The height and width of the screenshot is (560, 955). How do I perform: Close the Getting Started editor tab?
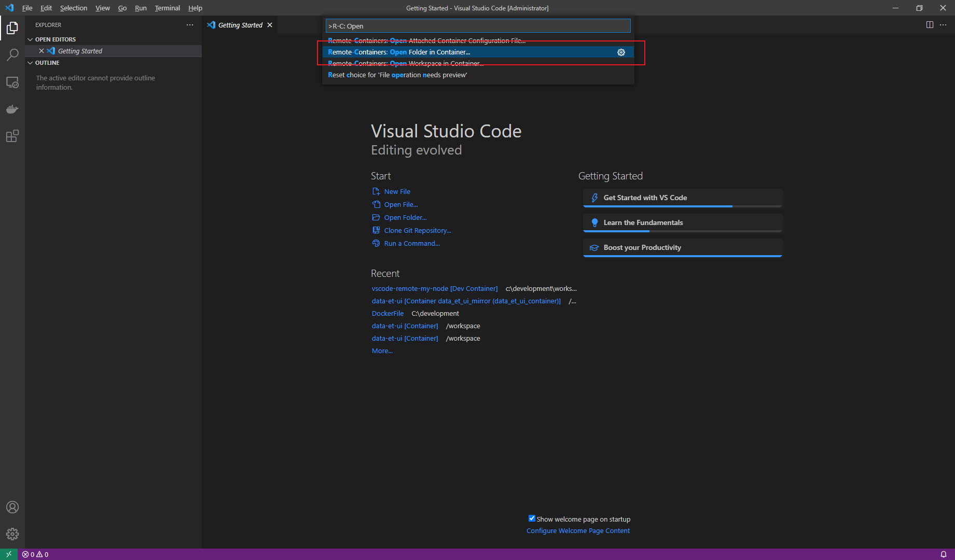[x=270, y=25]
